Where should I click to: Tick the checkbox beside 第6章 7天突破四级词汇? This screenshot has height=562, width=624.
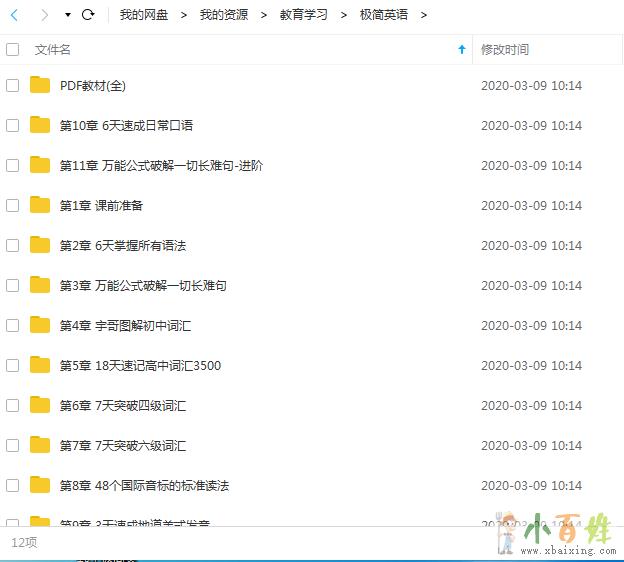coord(13,405)
